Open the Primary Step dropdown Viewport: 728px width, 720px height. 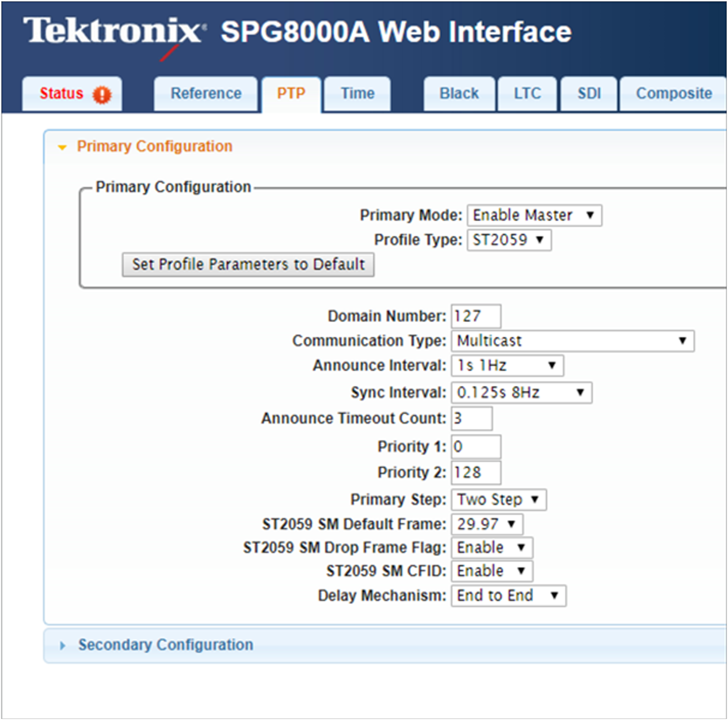tap(499, 500)
